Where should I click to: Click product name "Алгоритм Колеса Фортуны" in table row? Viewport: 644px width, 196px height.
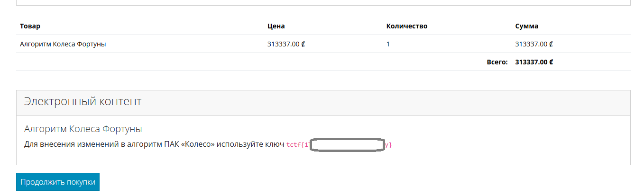[63, 44]
